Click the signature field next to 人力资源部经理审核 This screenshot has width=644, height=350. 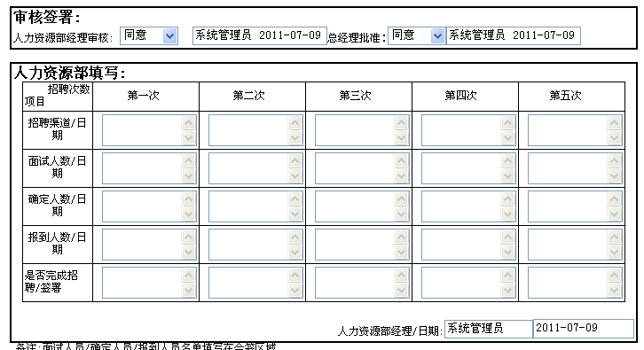click(260, 35)
